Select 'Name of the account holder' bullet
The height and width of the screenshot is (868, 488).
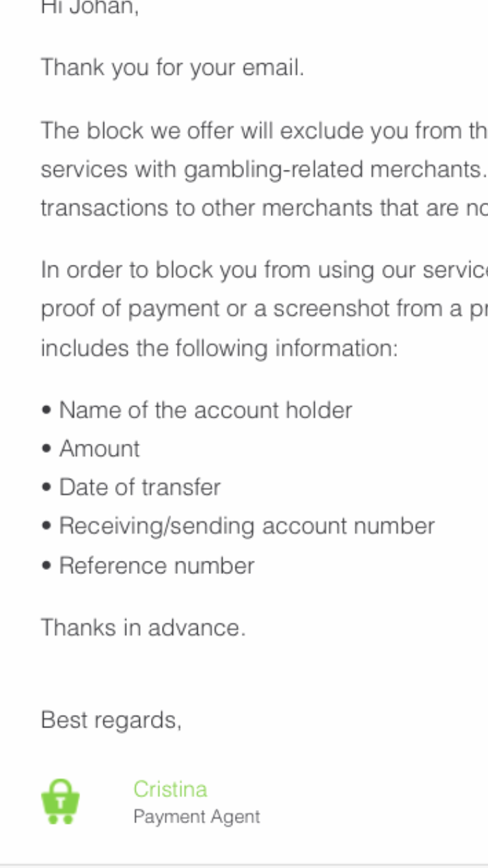coord(205,410)
